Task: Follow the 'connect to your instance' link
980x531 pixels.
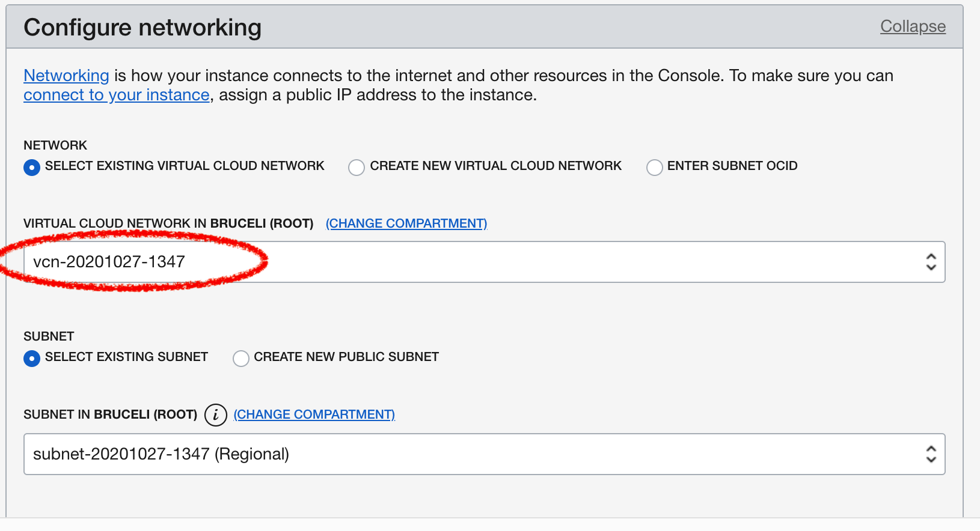Action: tap(117, 95)
